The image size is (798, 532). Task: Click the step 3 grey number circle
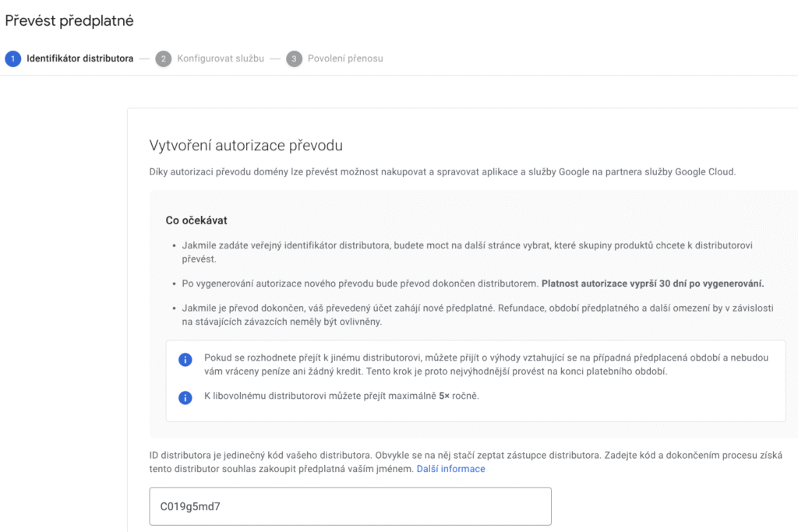click(294, 58)
